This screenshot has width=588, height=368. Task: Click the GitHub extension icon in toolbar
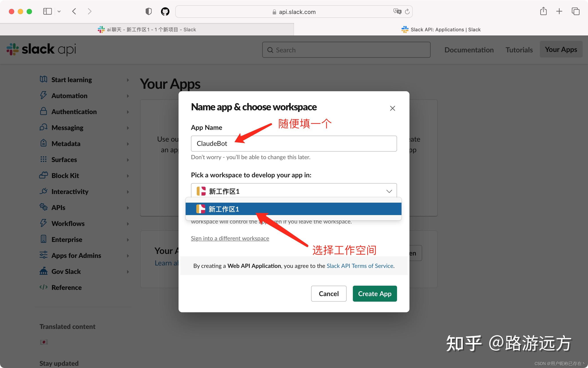coord(165,12)
